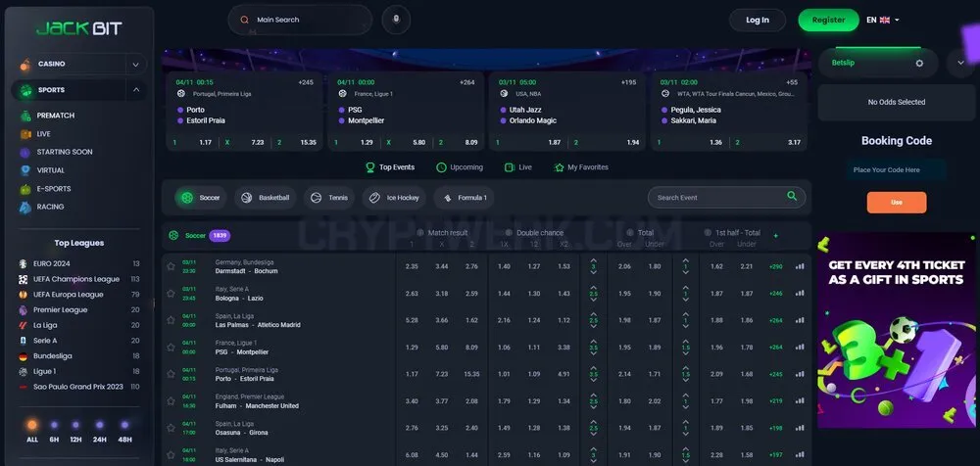Select odds 1.17 on Porto card

coord(192,142)
